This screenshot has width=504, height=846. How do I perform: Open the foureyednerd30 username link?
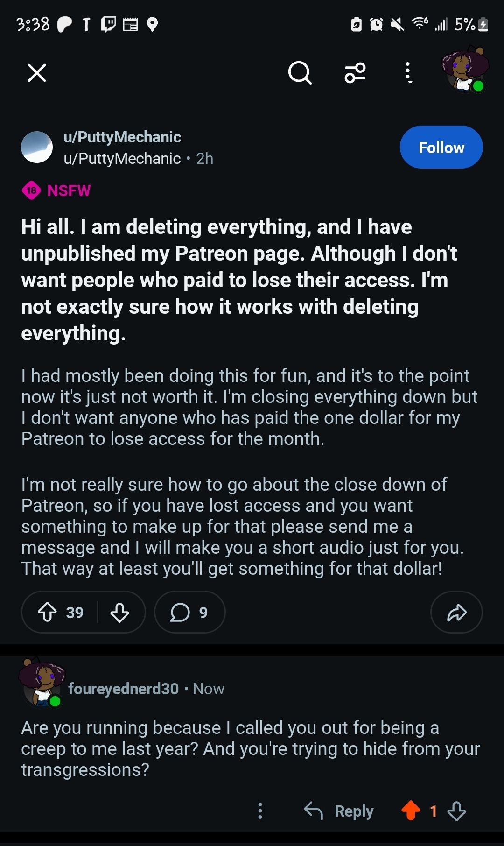coord(124,689)
